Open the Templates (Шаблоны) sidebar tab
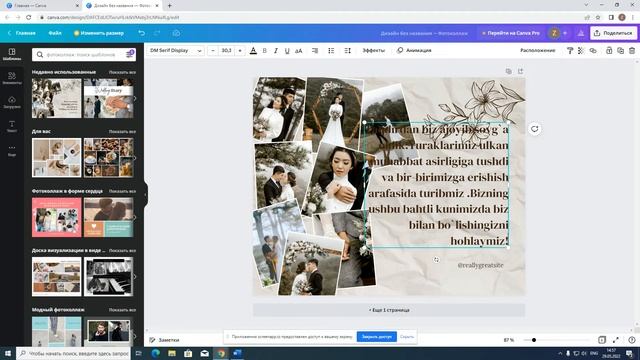 click(12, 54)
